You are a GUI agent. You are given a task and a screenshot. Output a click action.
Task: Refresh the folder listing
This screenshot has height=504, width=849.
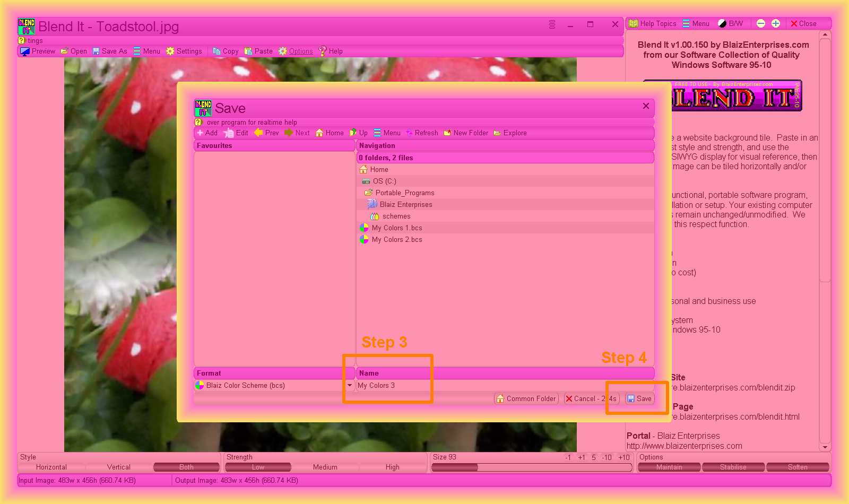click(x=422, y=133)
